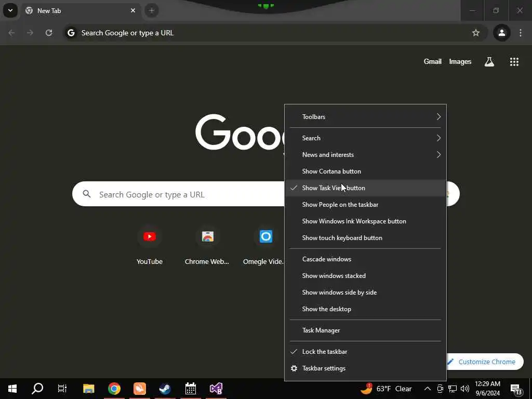Expand the Search submenu
Viewport: 532px width, 399px height.
click(365, 138)
